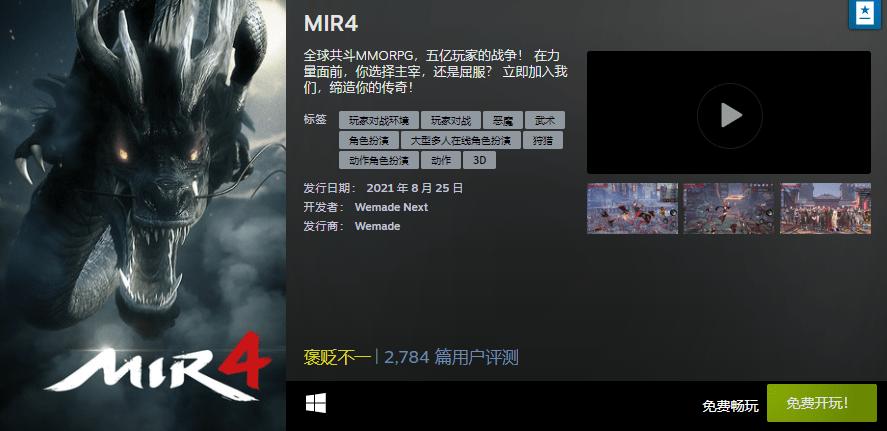Open developer Wemade Next link
Image resolution: width=887 pixels, height=431 pixels.
point(391,208)
